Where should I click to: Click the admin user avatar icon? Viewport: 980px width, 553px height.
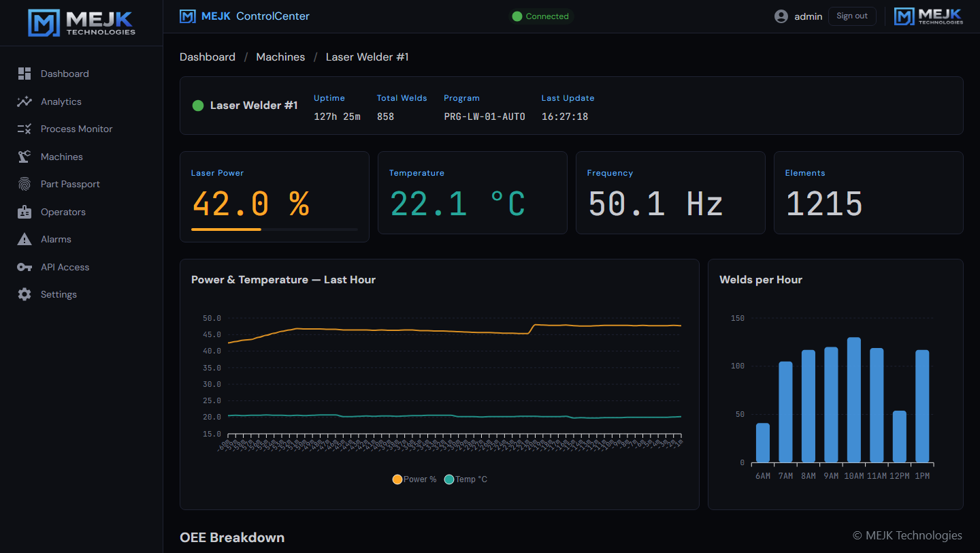click(781, 16)
